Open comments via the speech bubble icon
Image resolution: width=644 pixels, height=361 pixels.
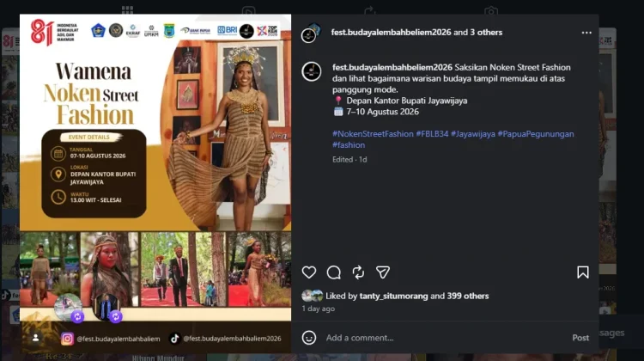pos(333,272)
